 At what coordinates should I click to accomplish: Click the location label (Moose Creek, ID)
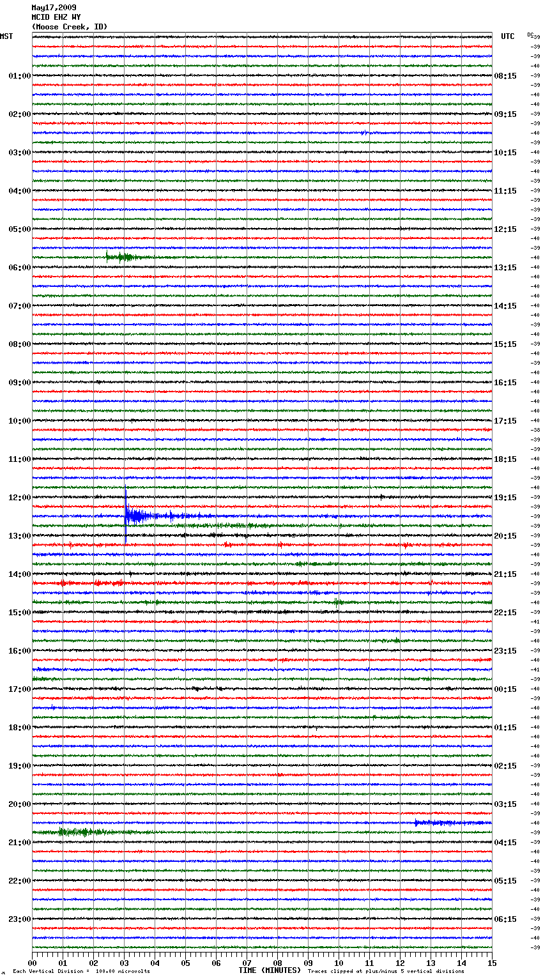[x=70, y=27]
